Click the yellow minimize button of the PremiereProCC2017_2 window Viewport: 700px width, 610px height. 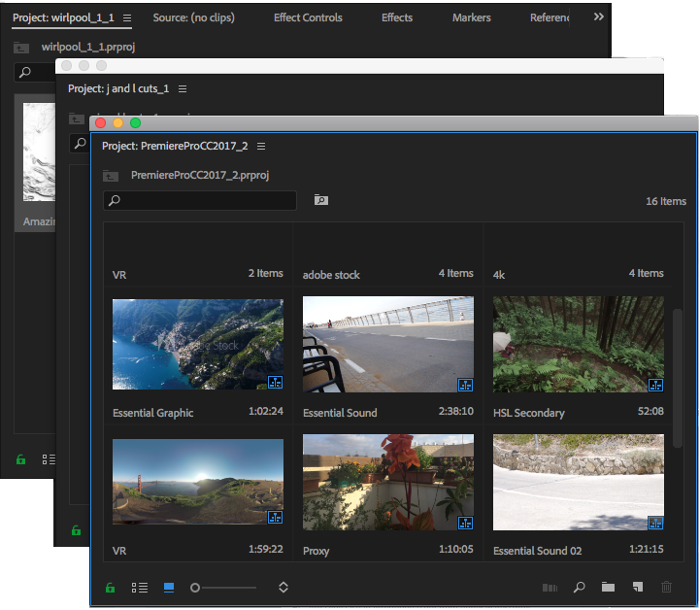pos(117,123)
